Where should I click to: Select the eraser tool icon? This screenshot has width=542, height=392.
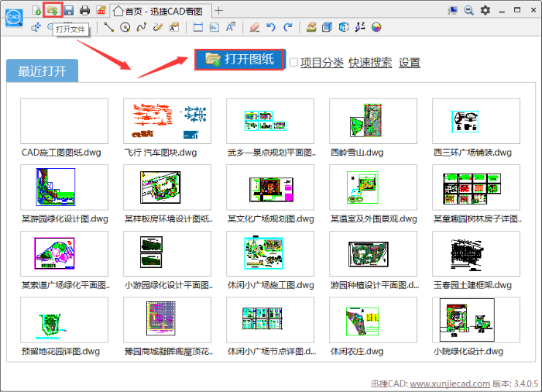pos(254,28)
